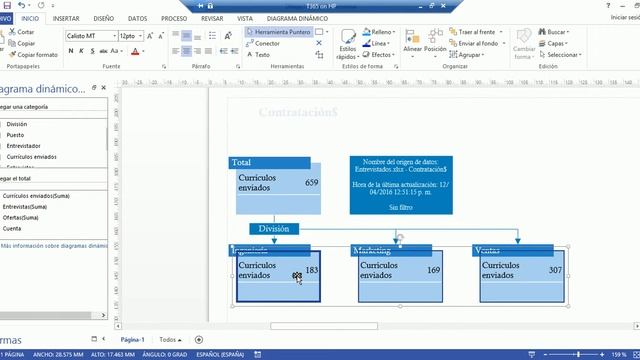Select the bullet list icon

click(x=212, y=36)
